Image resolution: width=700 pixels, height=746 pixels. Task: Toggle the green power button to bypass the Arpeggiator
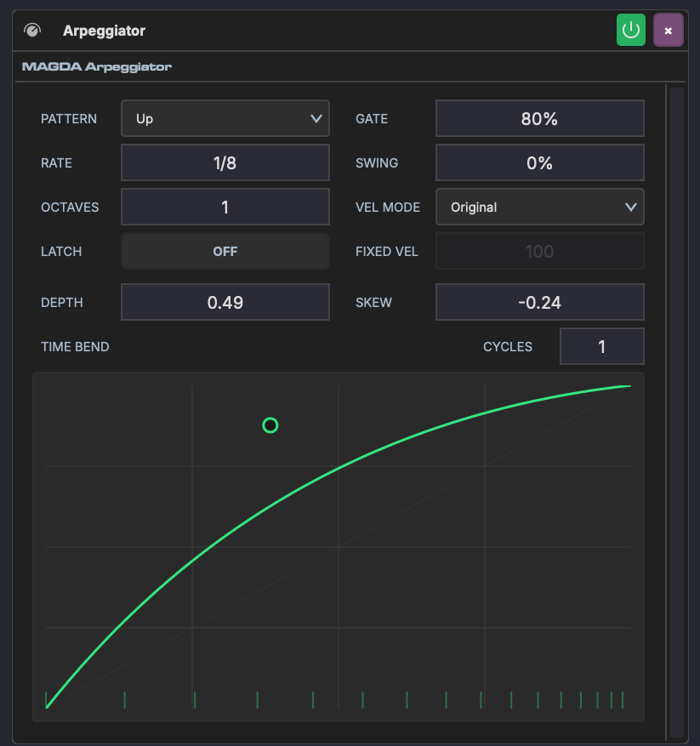[630, 30]
